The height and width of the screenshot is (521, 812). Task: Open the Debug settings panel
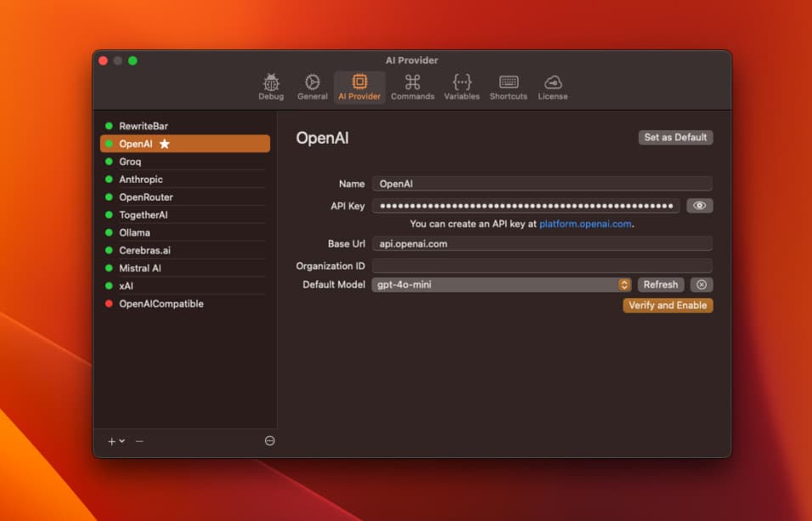click(x=270, y=86)
